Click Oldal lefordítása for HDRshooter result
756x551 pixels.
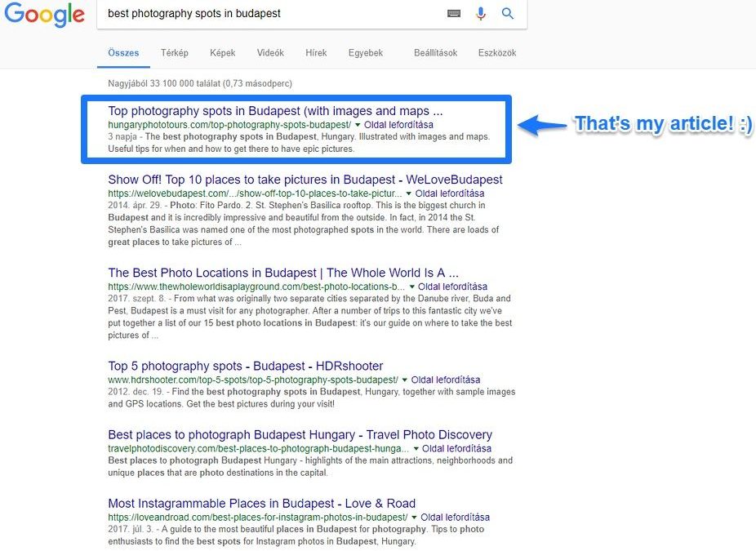click(x=446, y=380)
